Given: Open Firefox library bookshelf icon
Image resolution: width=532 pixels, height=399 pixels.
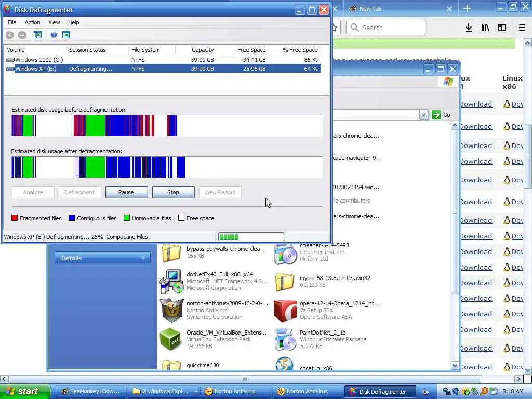Looking at the screenshot, I should point(485,28).
